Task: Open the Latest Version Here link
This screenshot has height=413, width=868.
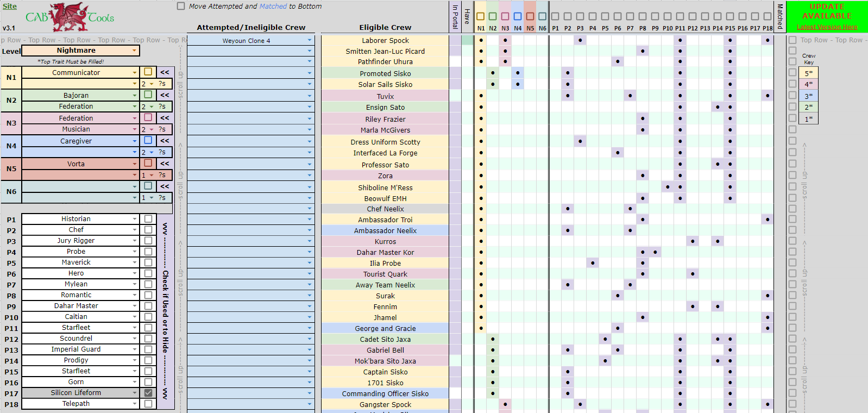Action: pos(827,27)
